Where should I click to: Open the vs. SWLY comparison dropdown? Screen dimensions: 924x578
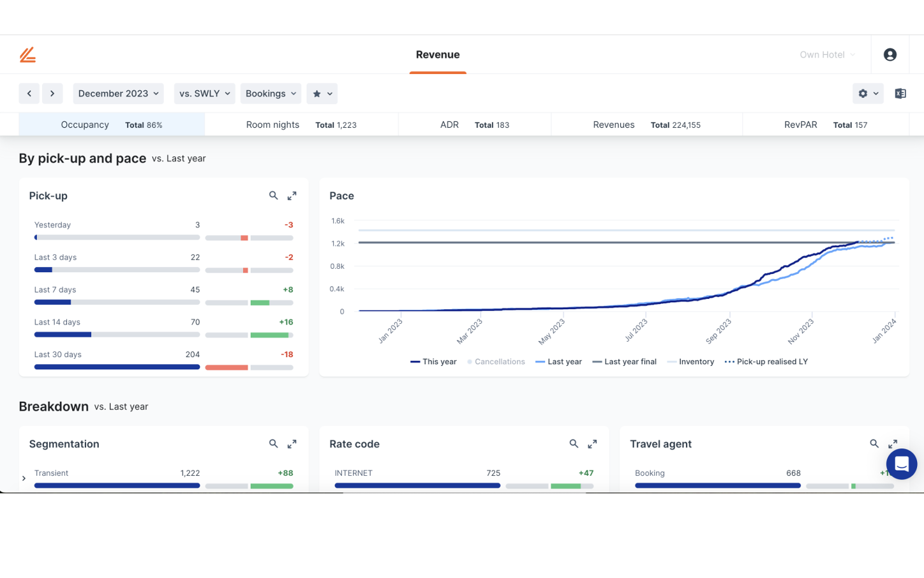click(x=204, y=93)
